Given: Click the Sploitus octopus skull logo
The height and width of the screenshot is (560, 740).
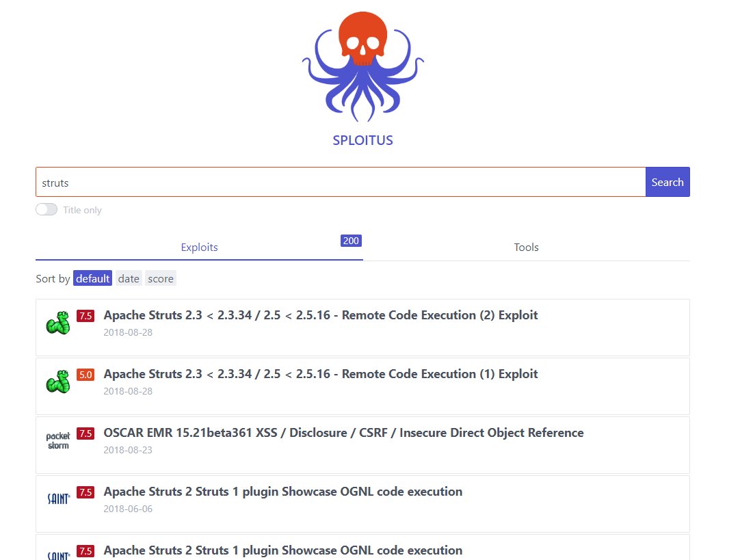Looking at the screenshot, I should coord(363,66).
